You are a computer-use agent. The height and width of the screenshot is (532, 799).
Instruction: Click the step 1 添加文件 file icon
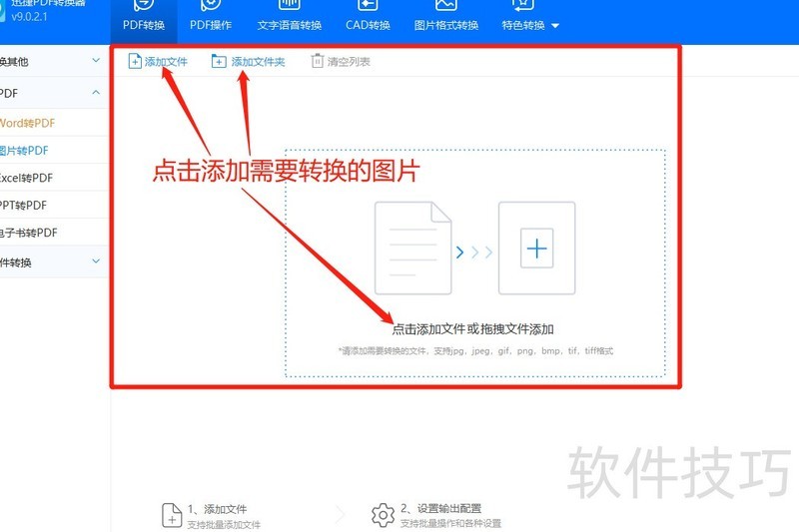[172, 515]
